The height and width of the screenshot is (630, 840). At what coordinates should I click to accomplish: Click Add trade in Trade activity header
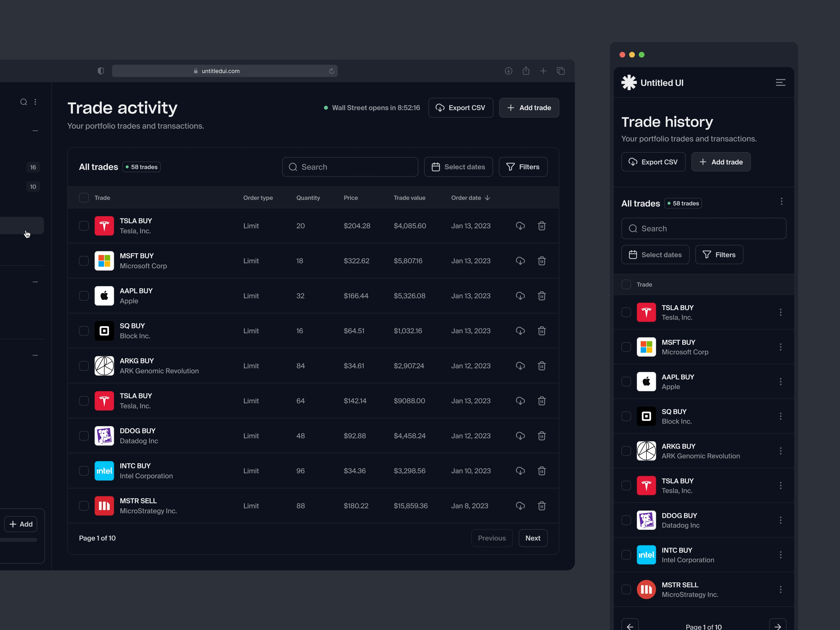[x=528, y=108]
